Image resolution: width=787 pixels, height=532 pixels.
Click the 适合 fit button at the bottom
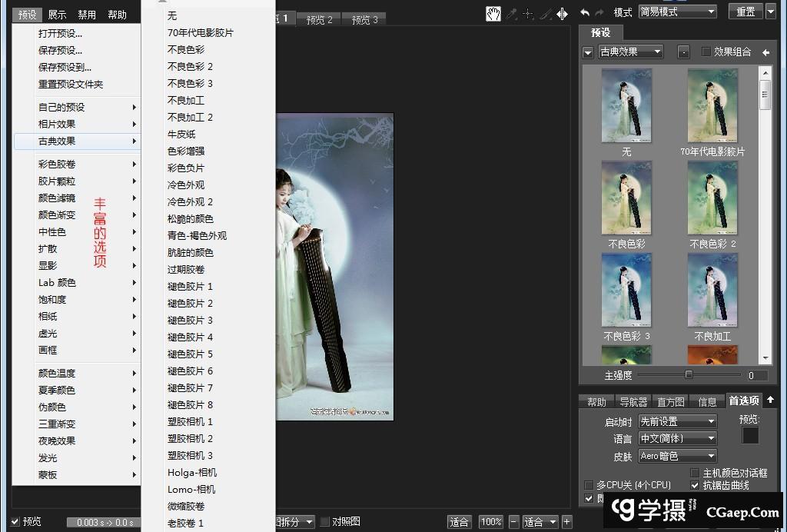click(x=459, y=520)
